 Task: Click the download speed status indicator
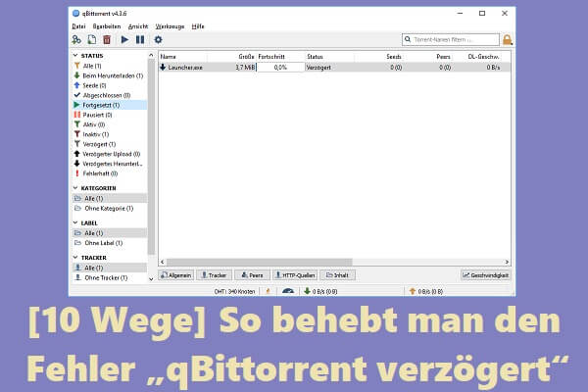(x=320, y=291)
